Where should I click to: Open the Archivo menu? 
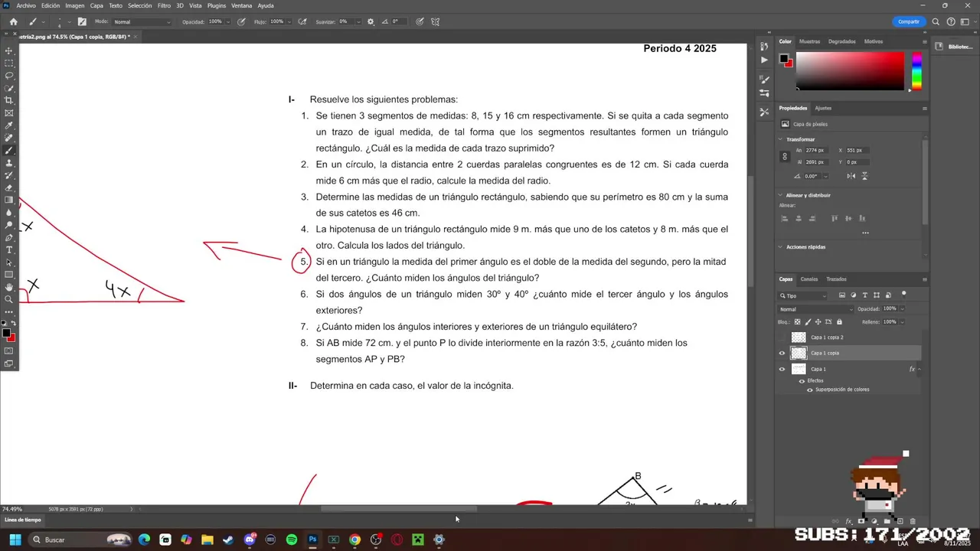(x=26, y=5)
